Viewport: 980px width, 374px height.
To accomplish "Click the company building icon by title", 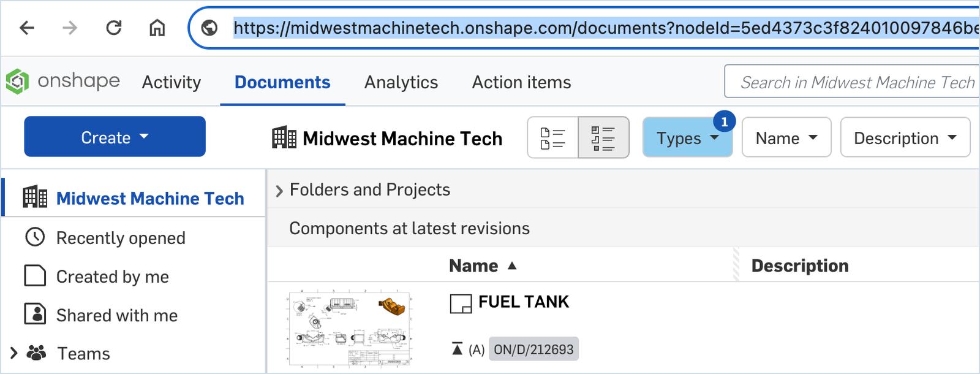I will (284, 138).
